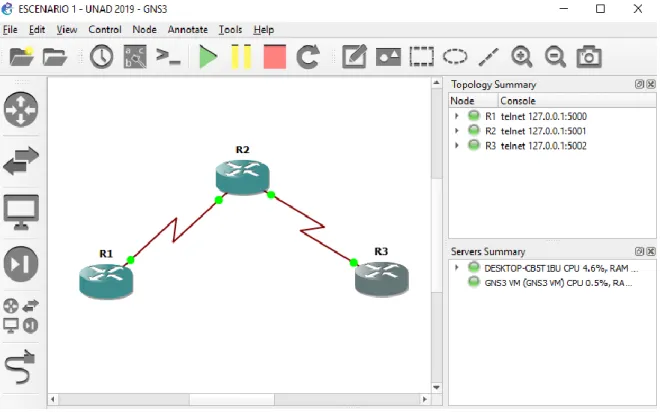The width and height of the screenshot is (660, 412).
Task: Click the Console column header
Action: (577, 101)
